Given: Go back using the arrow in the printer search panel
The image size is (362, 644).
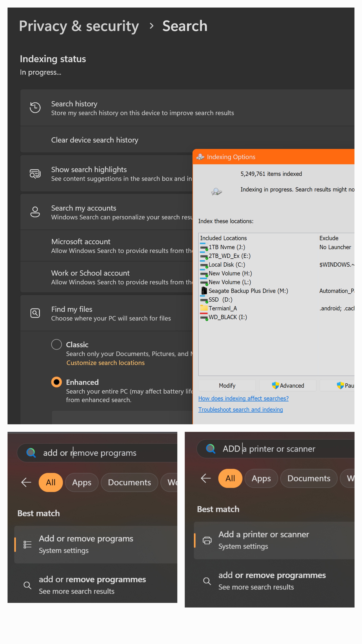Looking at the screenshot, I should pyautogui.click(x=206, y=478).
